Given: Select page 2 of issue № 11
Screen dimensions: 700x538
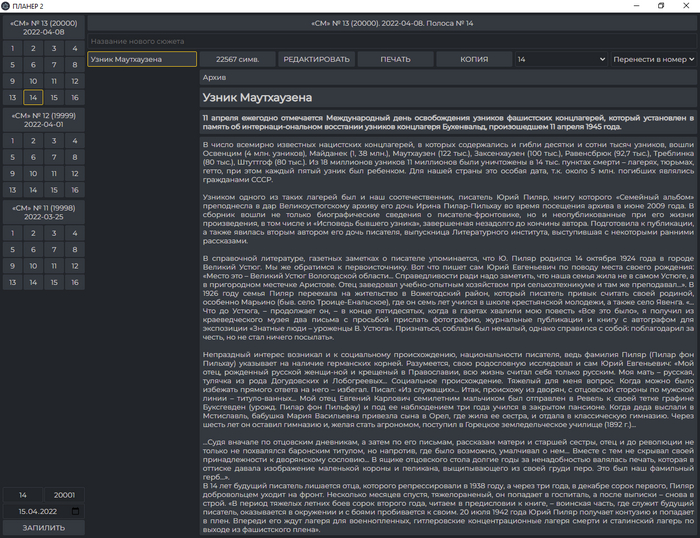Looking at the screenshot, I should point(33,233).
